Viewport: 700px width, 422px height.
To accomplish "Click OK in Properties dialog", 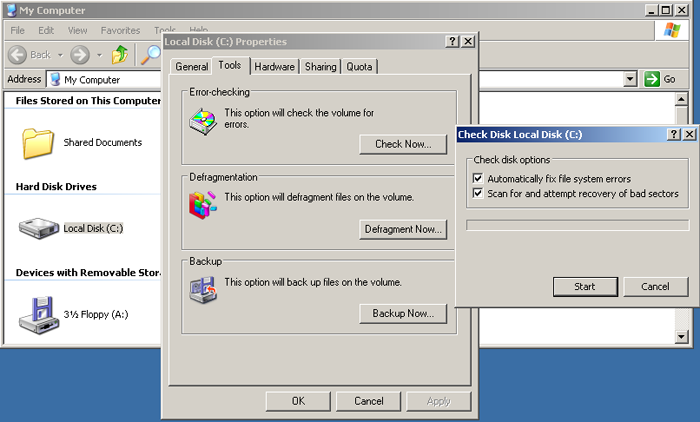I will tap(298, 401).
